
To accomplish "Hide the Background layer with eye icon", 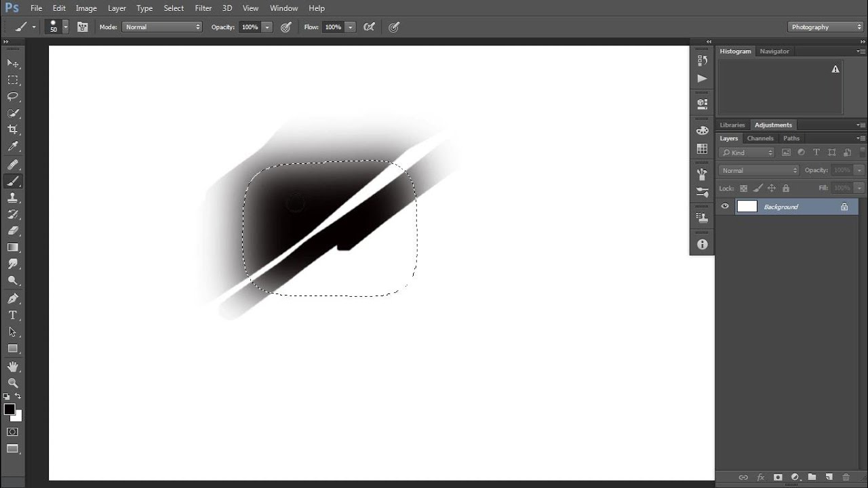I will (x=725, y=207).
